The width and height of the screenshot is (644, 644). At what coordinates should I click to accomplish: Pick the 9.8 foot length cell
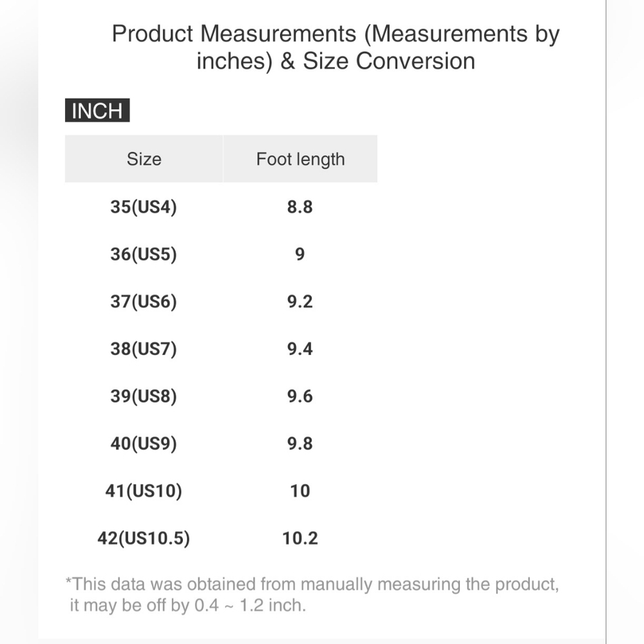click(x=300, y=444)
